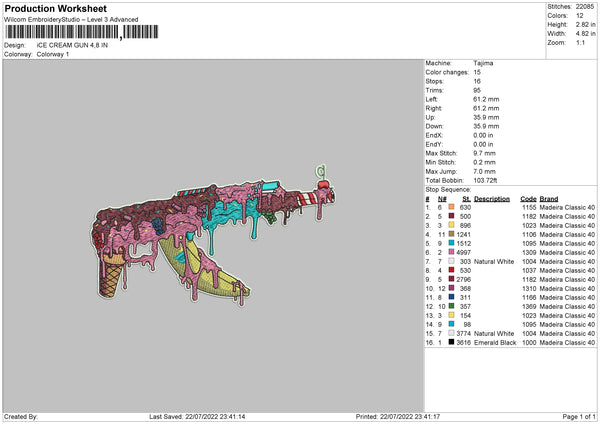Click the 'Left:' extent label
This screenshot has height=424, width=600.
pos(431,99)
